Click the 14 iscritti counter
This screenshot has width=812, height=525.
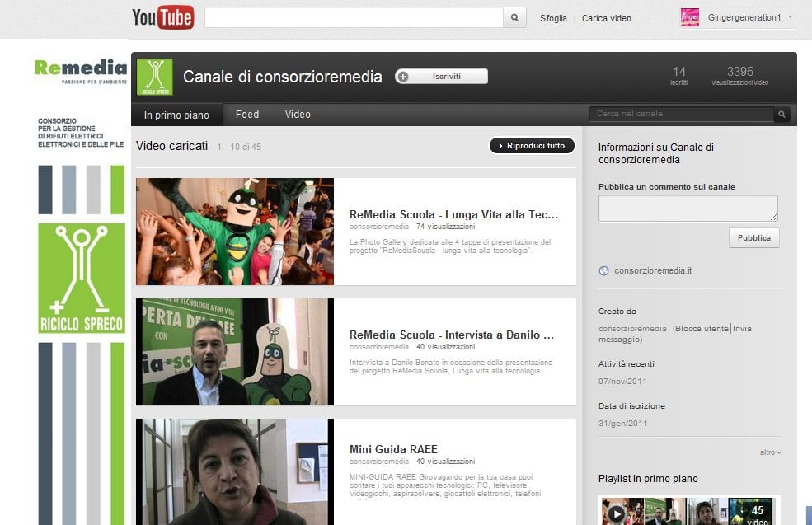click(x=679, y=76)
